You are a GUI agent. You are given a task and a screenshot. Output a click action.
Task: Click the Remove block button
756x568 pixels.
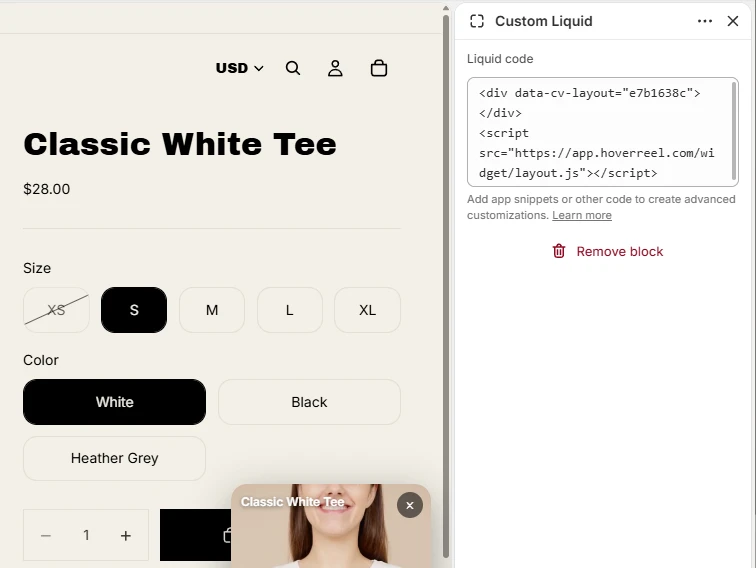point(608,251)
